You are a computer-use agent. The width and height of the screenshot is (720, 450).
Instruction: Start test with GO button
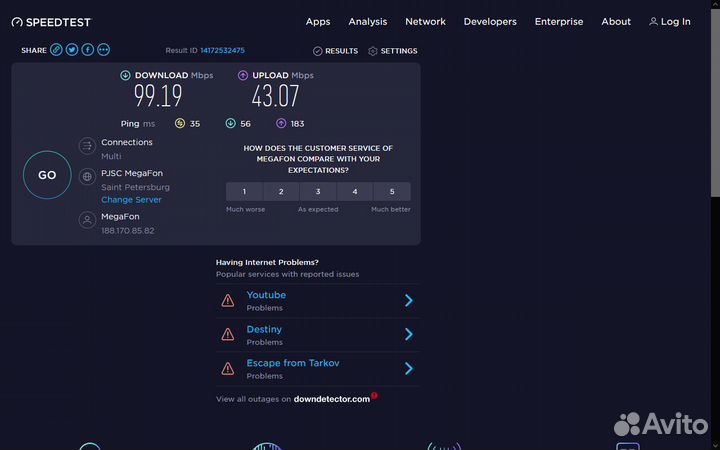pos(47,175)
